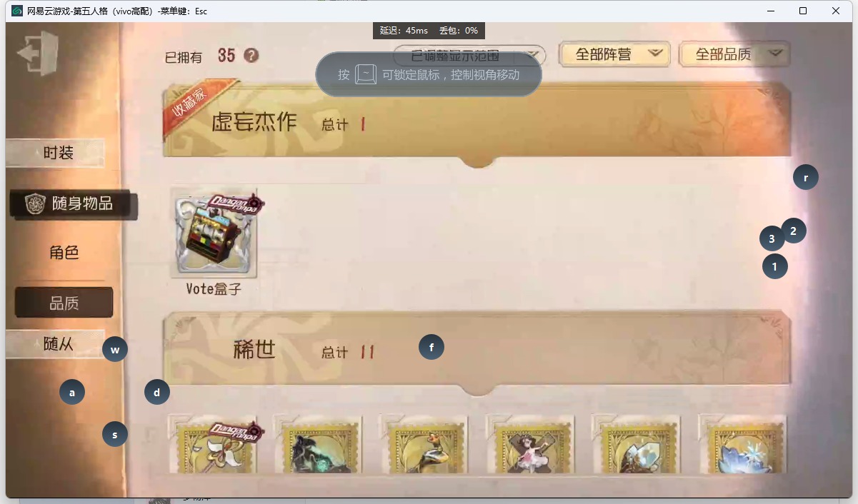
Task: Click the number 2 key overlay
Action: coord(794,231)
